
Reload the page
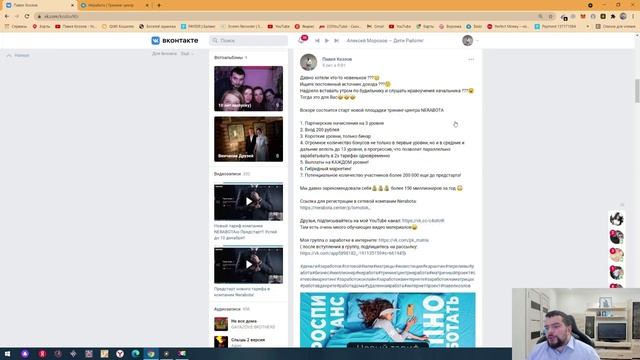(x=27, y=16)
